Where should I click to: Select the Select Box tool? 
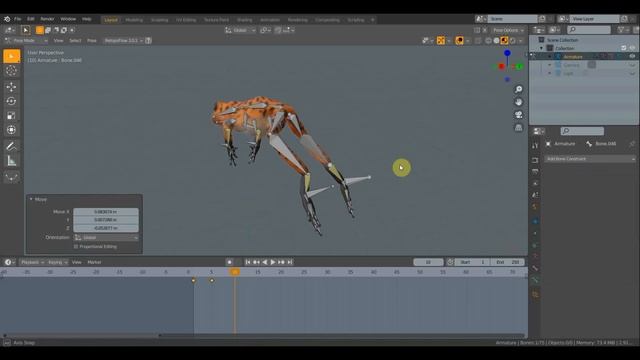pos(11,56)
